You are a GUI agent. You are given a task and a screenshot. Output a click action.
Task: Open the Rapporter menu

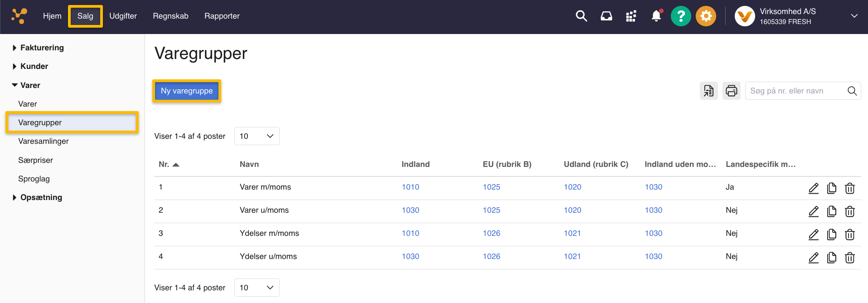pyautogui.click(x=222, y=16)
